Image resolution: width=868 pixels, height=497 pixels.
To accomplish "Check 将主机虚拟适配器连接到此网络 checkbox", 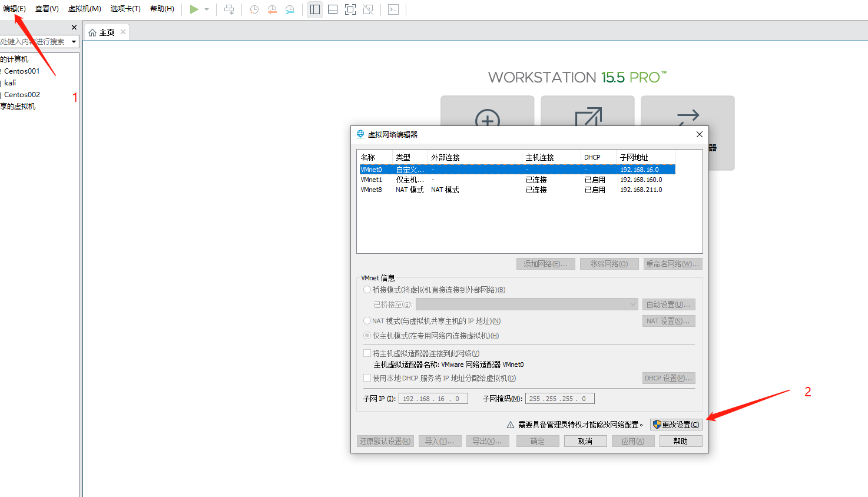I will click(x=367, y=353).
